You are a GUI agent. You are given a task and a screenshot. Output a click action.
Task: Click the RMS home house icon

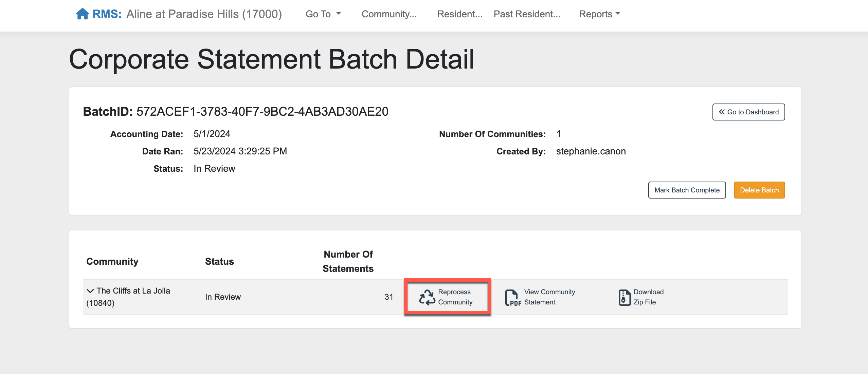coord(82,14)
